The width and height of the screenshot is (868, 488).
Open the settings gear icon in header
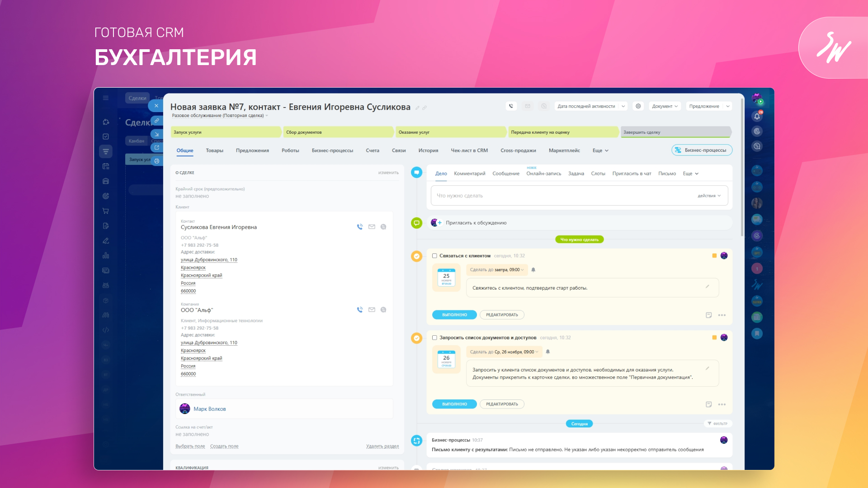pos(638,106)
